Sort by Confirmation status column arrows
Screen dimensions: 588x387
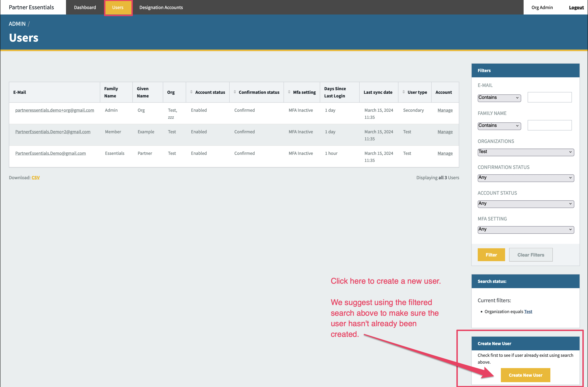235,92
